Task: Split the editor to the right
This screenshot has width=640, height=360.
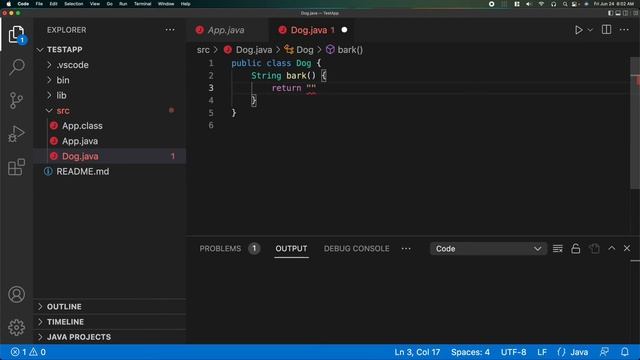Action: point(607,30)
